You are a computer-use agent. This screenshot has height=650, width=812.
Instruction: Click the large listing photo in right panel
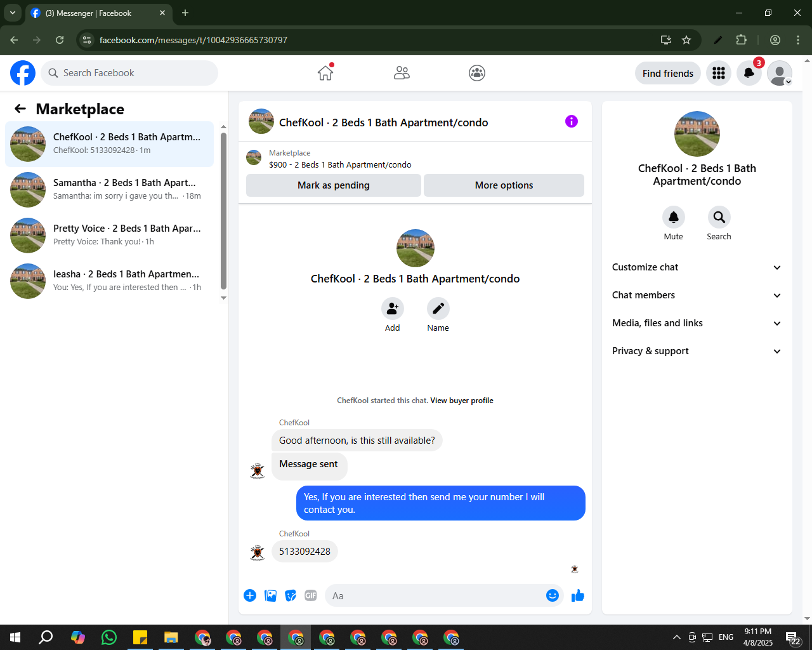tap(697, 134)
